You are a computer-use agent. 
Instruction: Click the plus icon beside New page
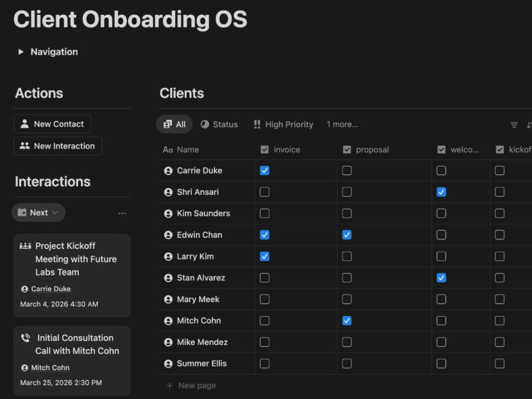pyautogui.click(x=170, y=385)
